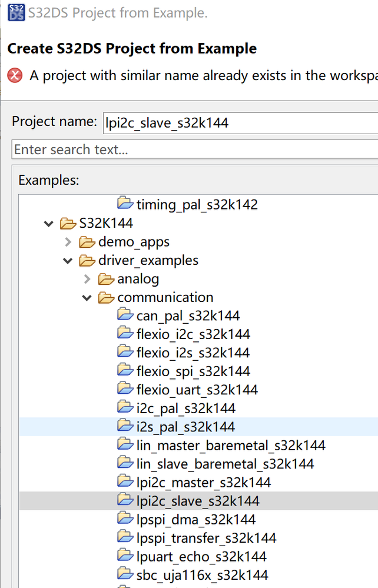Viewport: 378px width, 588px height.
Task: Select the S32K144 tree label
Action: [x=106, y=223]
